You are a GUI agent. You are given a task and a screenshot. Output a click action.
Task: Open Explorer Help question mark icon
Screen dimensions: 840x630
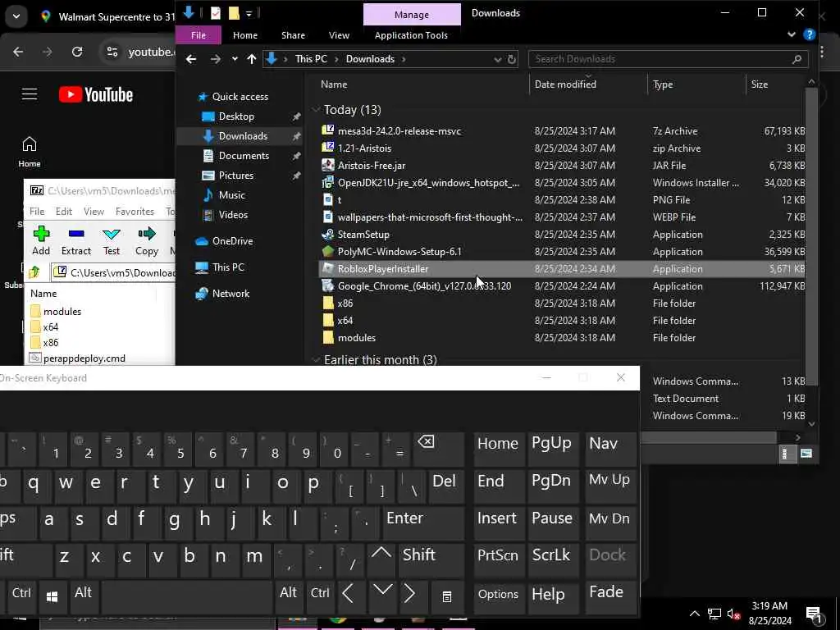[810, 34]
